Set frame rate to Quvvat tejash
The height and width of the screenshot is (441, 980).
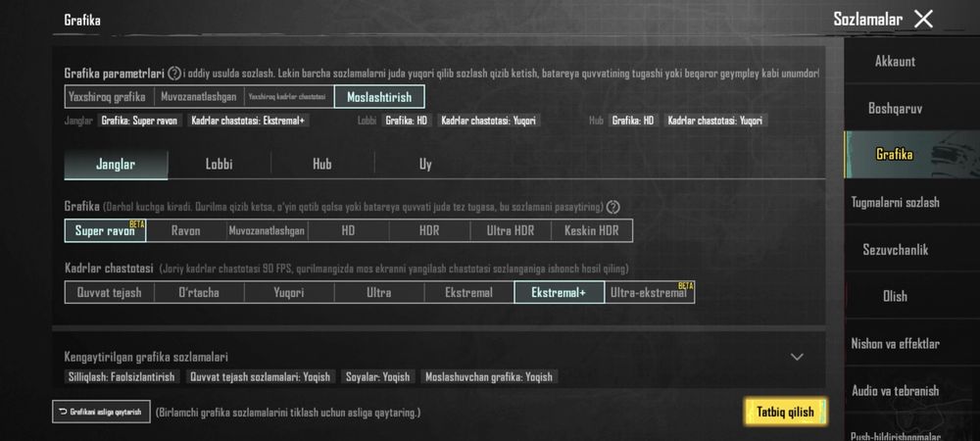point(110,292)
